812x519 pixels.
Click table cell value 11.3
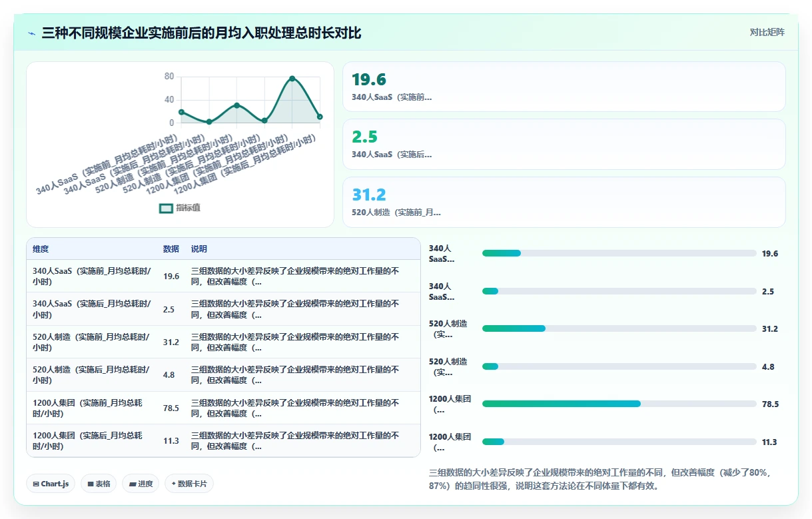point(171,440)
